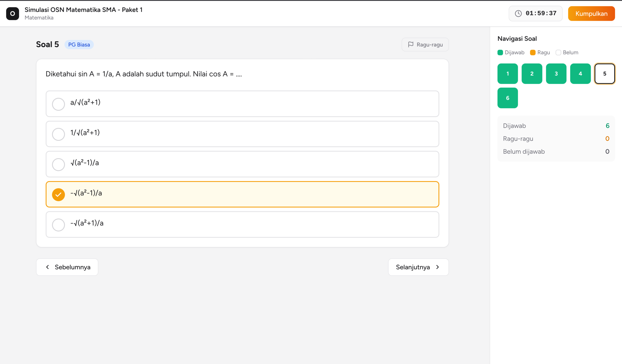Screen dimensions: 622x364
Task: Open question 4 from Navigasi Soal
Action: point(580,74)
